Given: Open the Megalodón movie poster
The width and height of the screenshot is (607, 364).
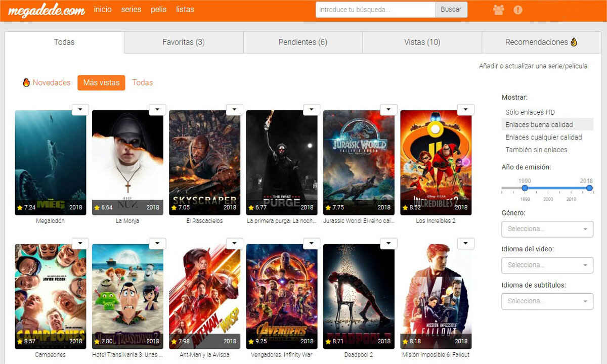Looking at the screenshot, I should (x=51, y=163).
